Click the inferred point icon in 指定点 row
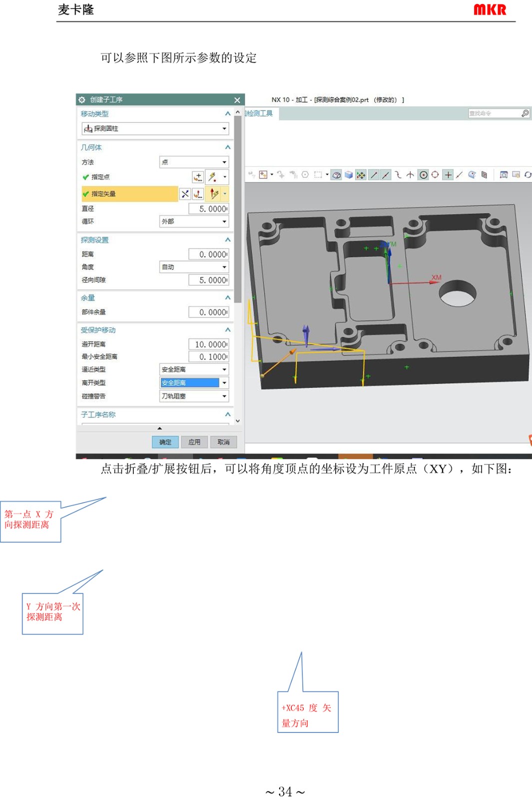 (213, 177)
